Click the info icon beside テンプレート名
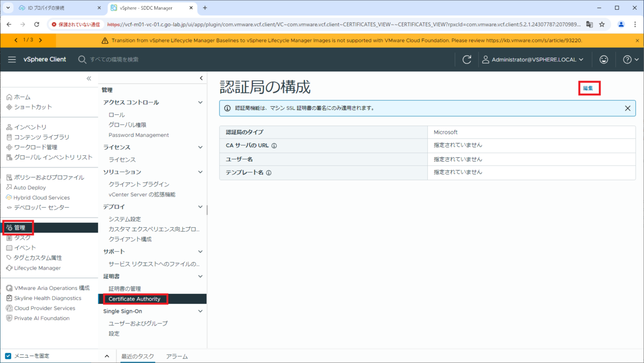Viewport: 644px width, 363px height. point(268,173)
